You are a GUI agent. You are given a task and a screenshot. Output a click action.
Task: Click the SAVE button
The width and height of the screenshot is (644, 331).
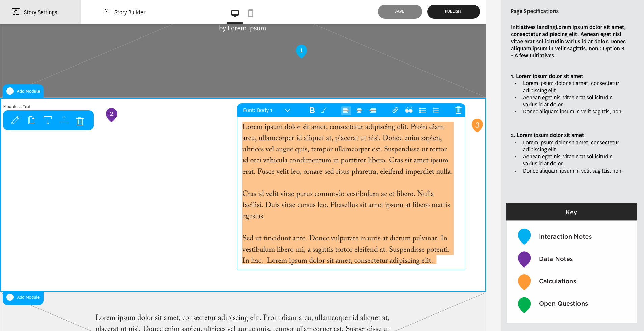400,11
